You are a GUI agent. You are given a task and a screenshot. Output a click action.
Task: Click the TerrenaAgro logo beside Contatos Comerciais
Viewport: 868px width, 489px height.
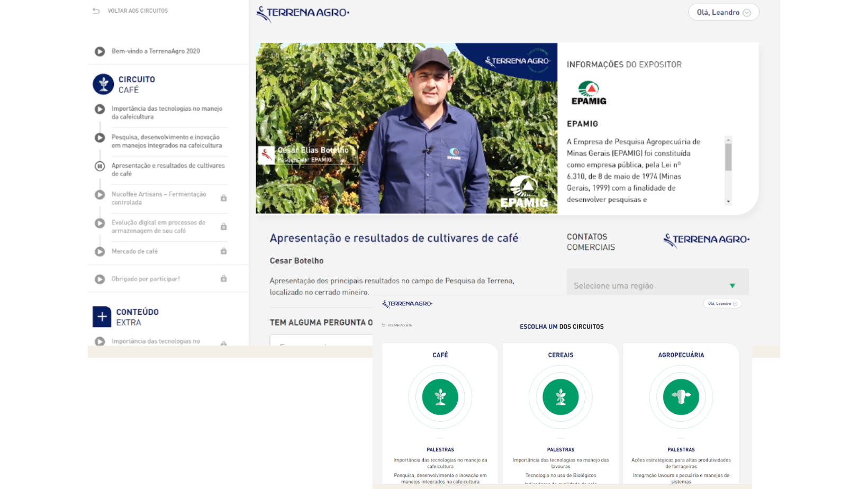coord(707,240)
